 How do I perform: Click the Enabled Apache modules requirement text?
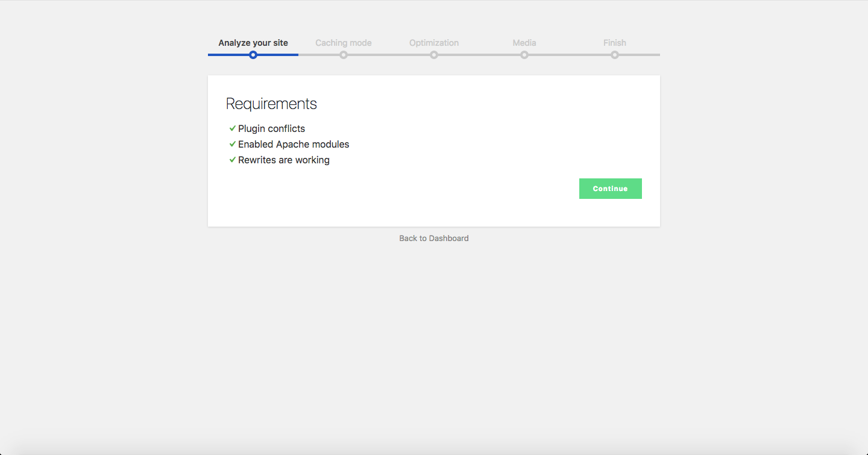[294, 144]
